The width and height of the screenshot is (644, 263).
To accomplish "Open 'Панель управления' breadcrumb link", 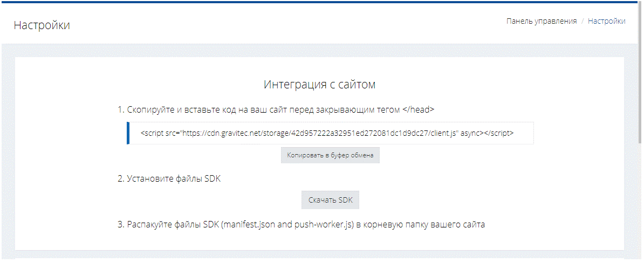I will click(x=542, y=21).
